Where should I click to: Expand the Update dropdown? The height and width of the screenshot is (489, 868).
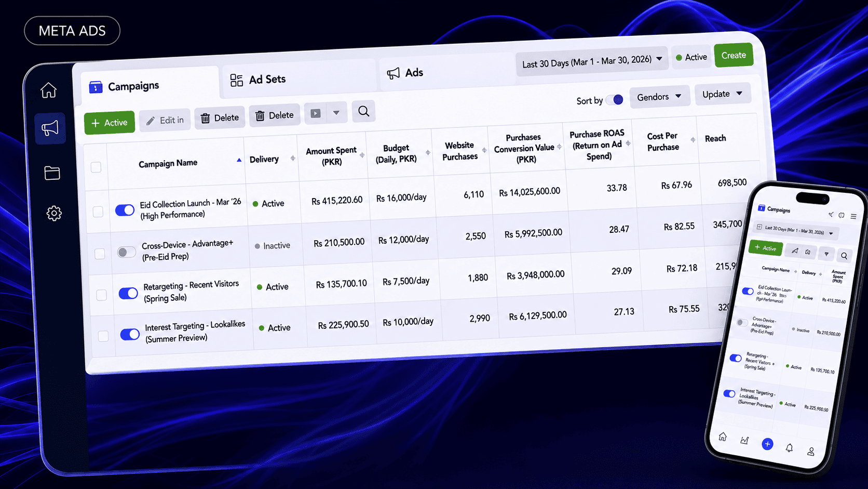723,94
